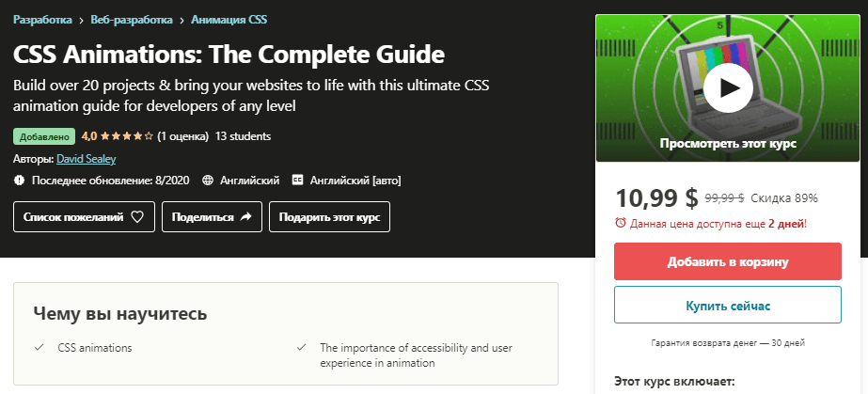Click the checkmark beside CSS animations
This screenshot has width=868, height=394.
[x=39, y=348]
